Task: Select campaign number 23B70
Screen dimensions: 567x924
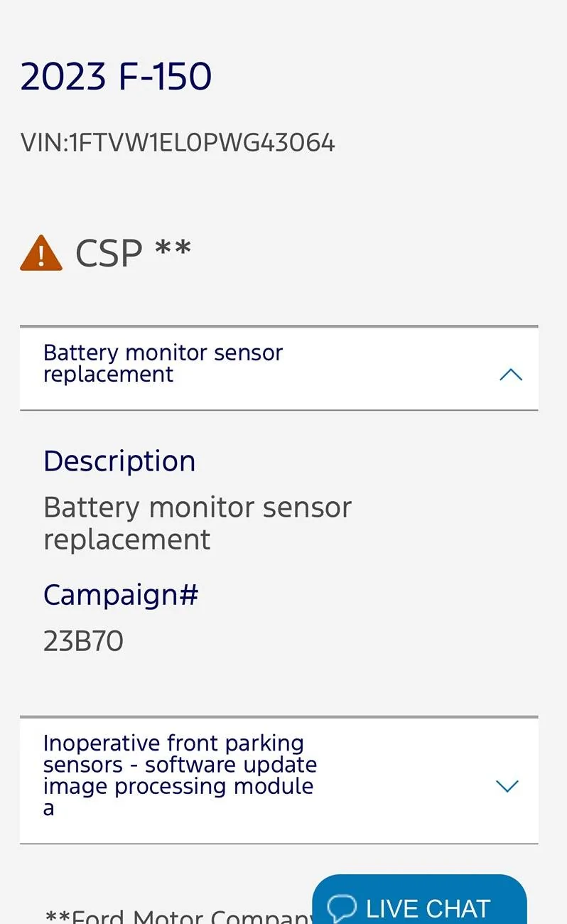Action: pos(83,641)
